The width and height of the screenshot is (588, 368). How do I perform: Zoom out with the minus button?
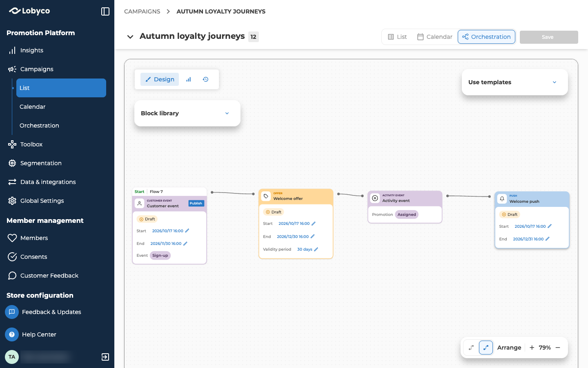pyautogui.click(x=558, y=348)
